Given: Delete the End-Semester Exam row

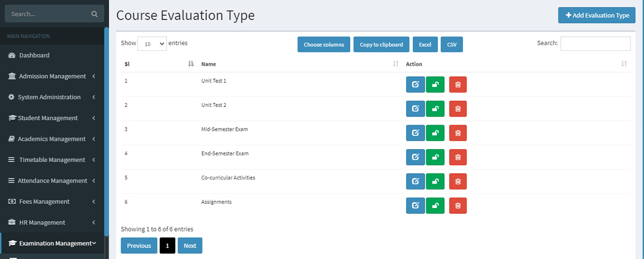Looking at the screenshot, I should click(458, 157).
